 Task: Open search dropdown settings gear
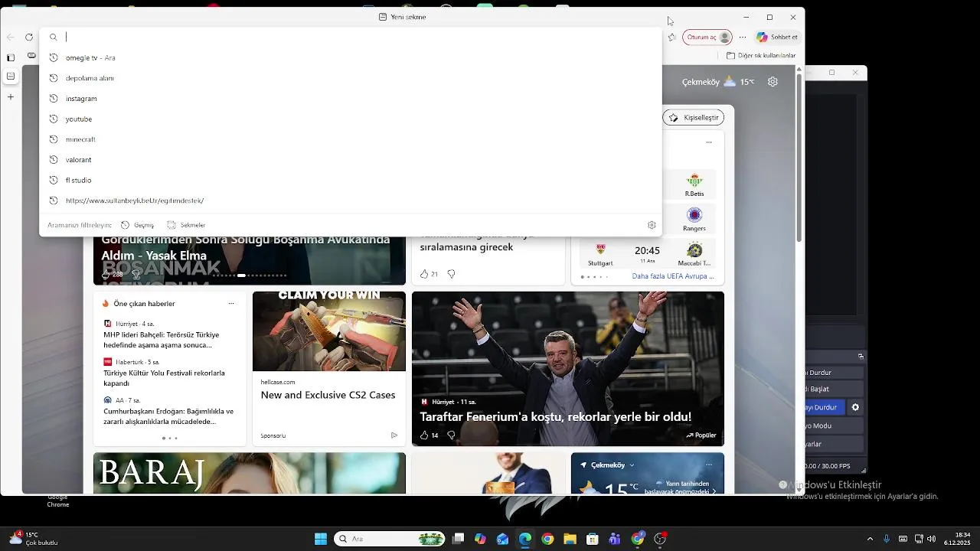tap(652, 225)
